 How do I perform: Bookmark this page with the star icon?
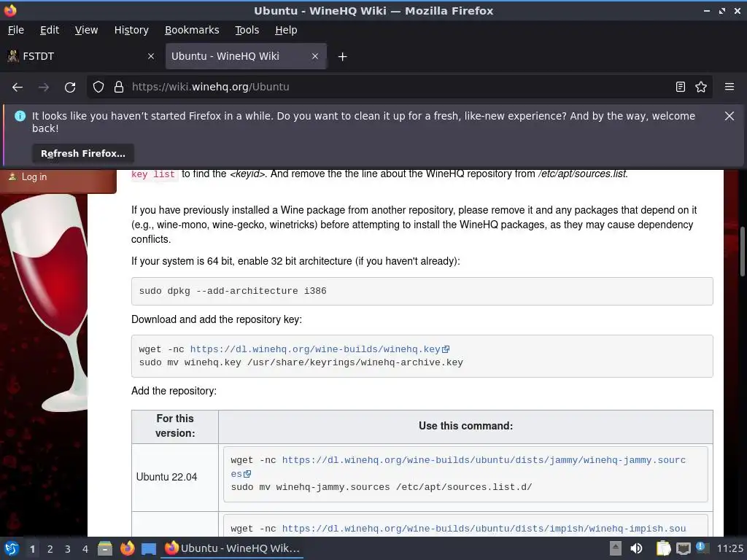pos(701,87)
